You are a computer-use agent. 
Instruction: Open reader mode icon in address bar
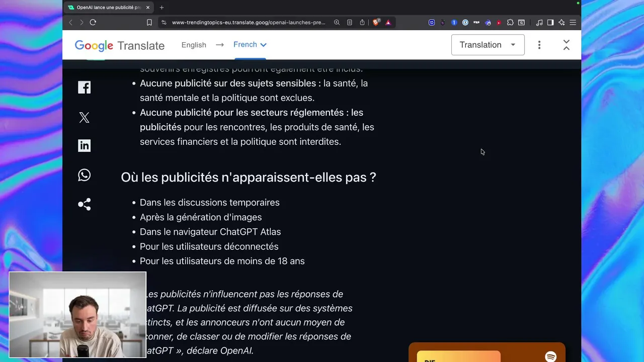coord(350,22)
